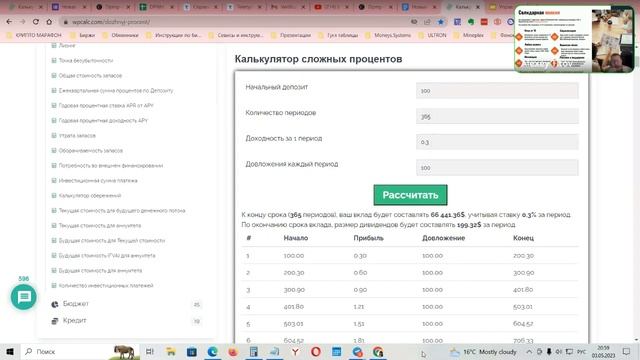
Task: Open Количество инвестиционных платежей link
Action: click(106, 286)
